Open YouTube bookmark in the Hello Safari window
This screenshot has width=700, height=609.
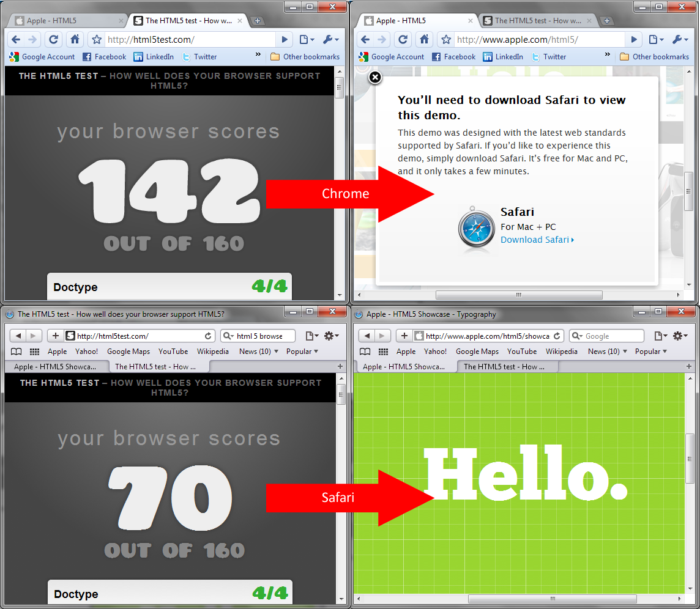522,352
